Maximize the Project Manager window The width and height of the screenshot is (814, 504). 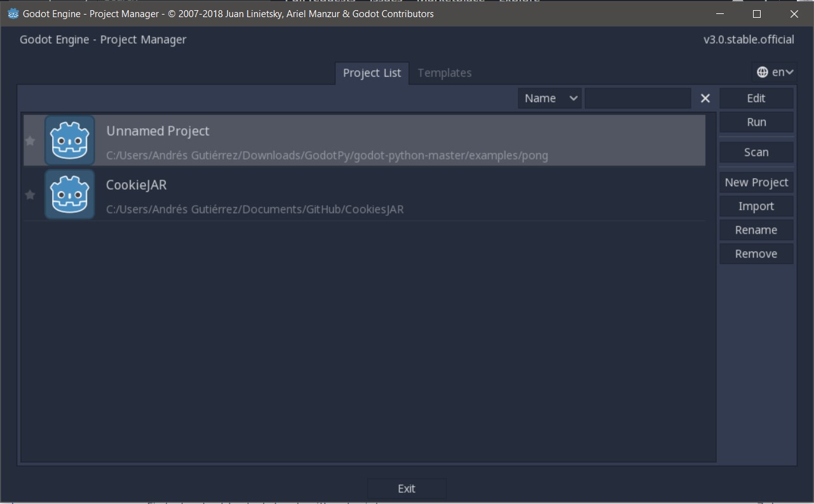pyautogui.click(x=757, y=13)
